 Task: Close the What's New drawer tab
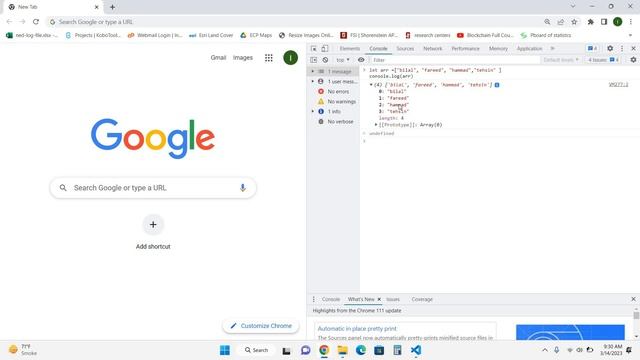click(x=379, y=299)
